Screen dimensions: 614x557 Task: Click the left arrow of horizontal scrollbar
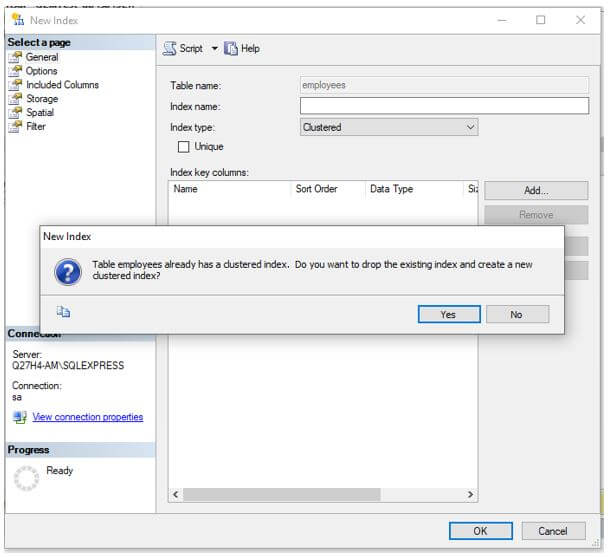[x=175, y=494]
